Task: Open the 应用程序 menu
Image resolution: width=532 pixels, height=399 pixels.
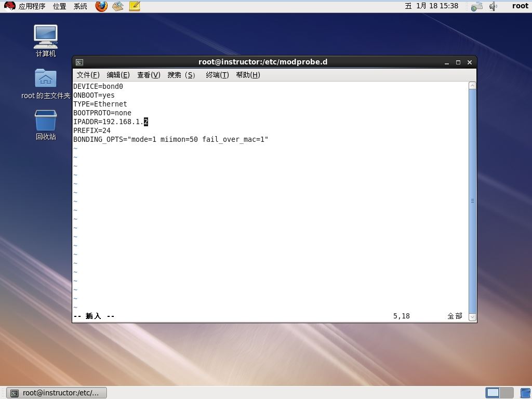Action: point(32,6)
